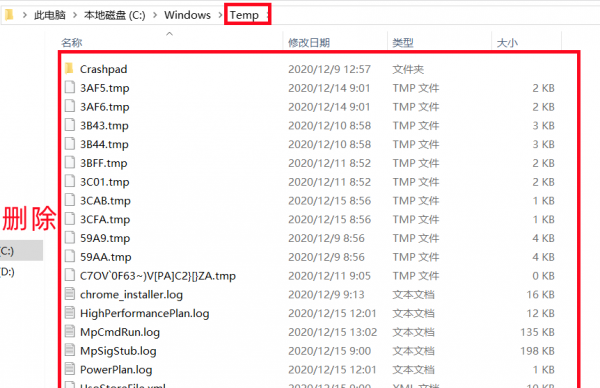The width and height of the screenshot is (600, 388).
Task: Click Temp in the address bar
Action: (244, 15)
